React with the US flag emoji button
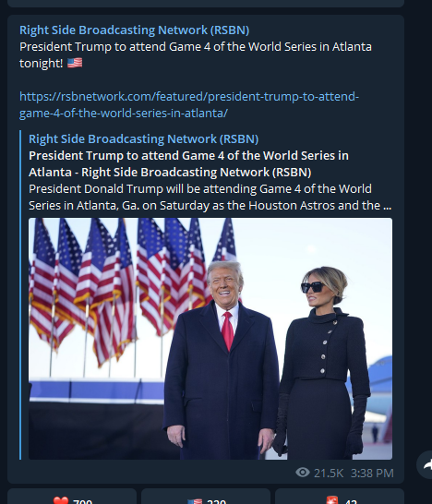This screenshot has height=504, width=432. point(206,497)
